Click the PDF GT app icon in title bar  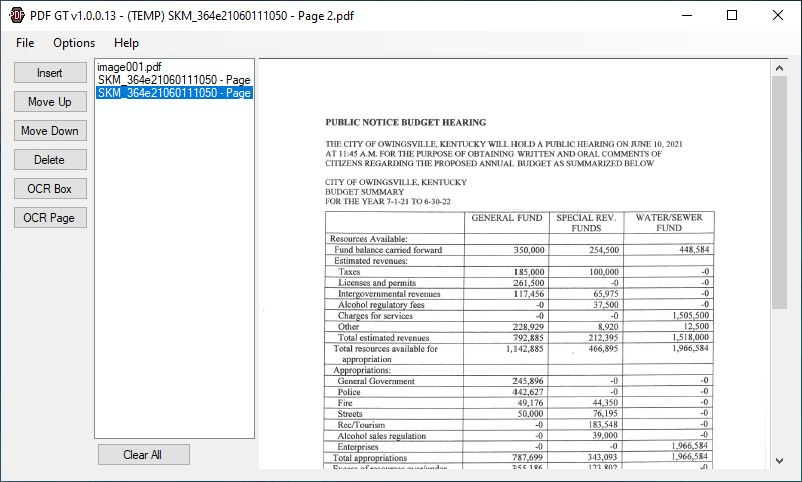pos(17,15)
